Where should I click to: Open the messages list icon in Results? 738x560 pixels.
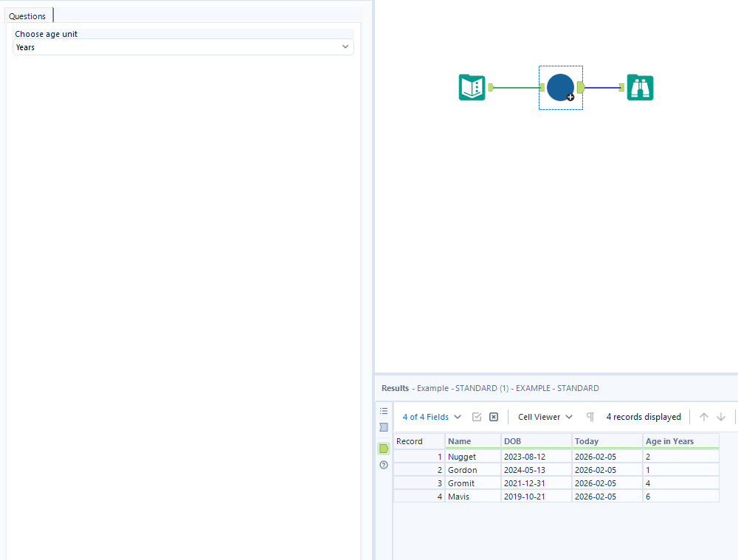384,411
